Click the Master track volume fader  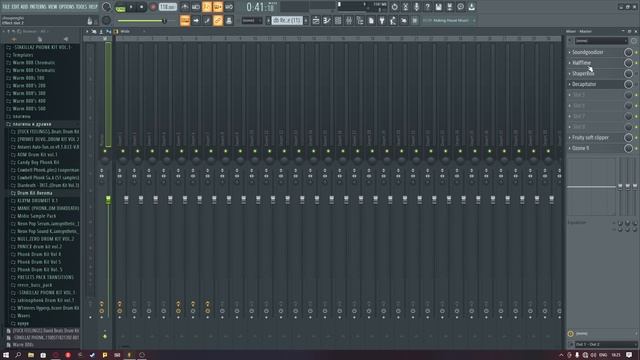(x=108, y=200)
